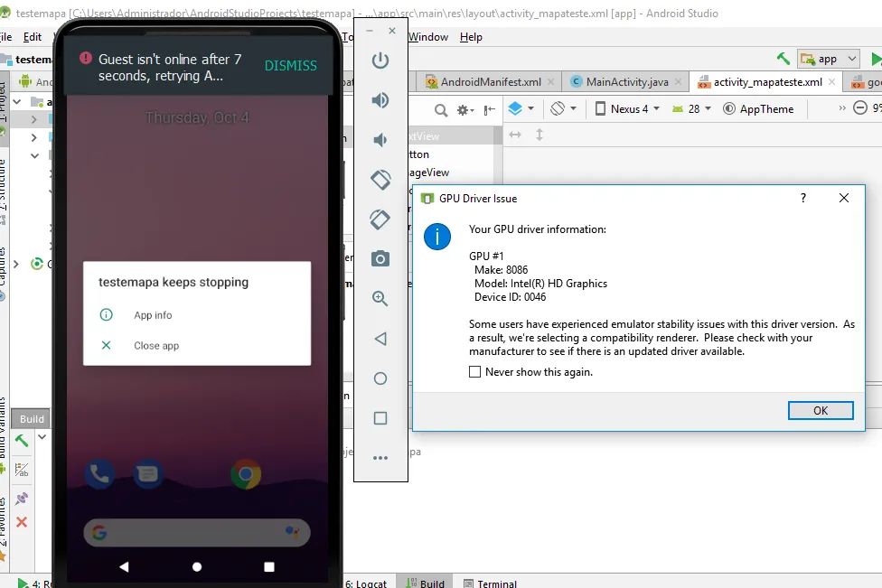This screenshot has height=588, width=882.
Task: Click the zoom out minus icon in the layout editor
Action: [860, 107]
